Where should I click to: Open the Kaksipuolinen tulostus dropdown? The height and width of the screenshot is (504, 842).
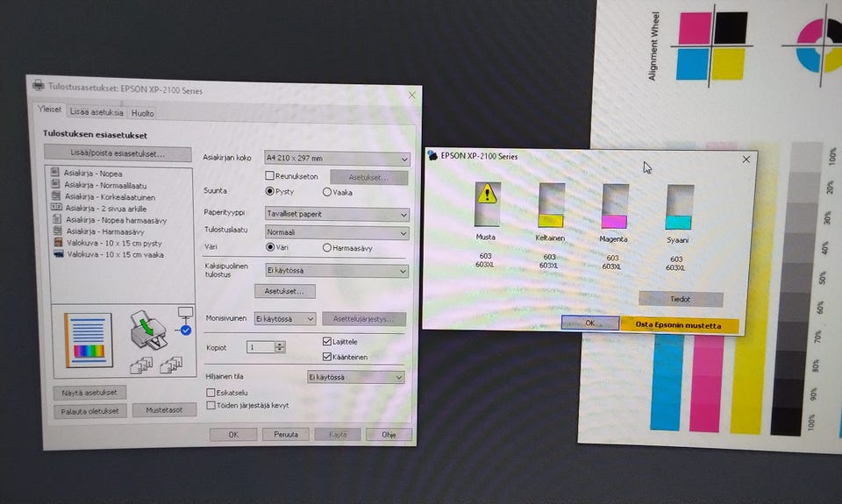337,271
